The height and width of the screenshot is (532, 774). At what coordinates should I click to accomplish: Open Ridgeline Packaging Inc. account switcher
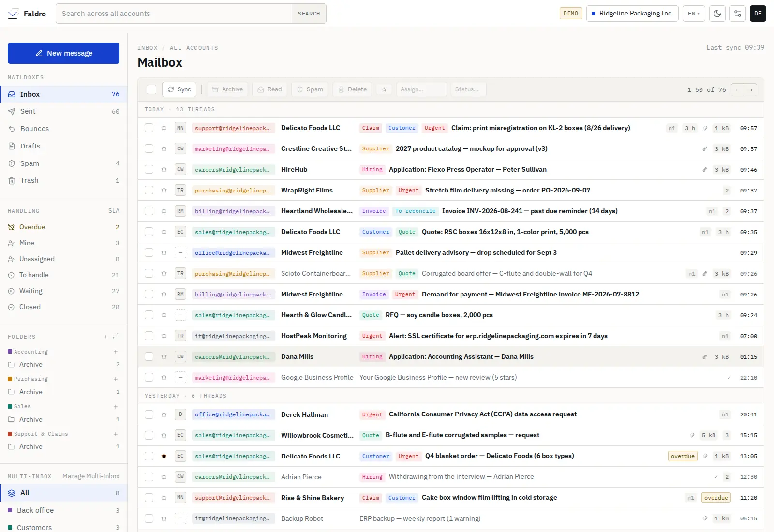(x=632, y=14)
